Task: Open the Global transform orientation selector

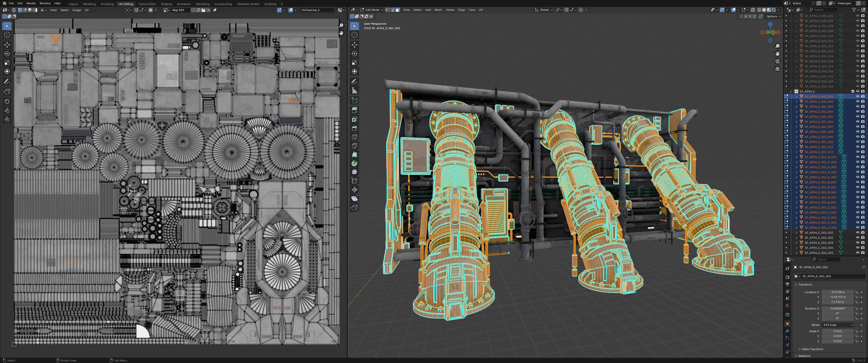Action: click(544, 10)
